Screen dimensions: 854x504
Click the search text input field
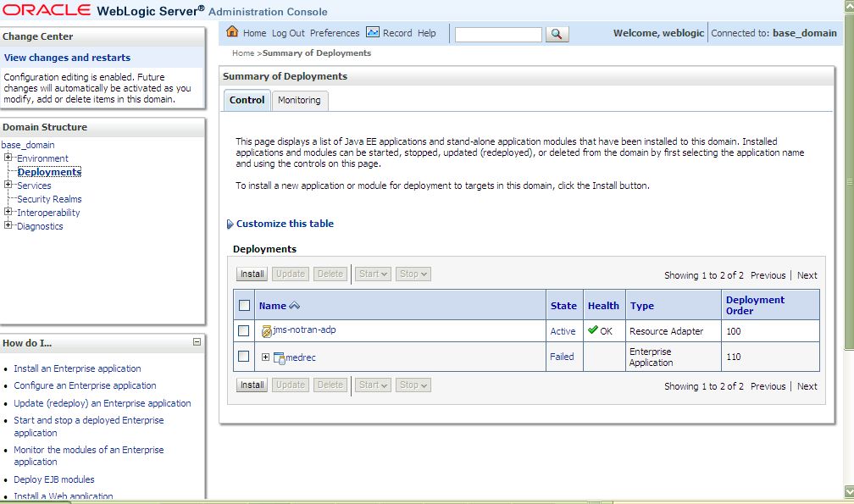498,34
